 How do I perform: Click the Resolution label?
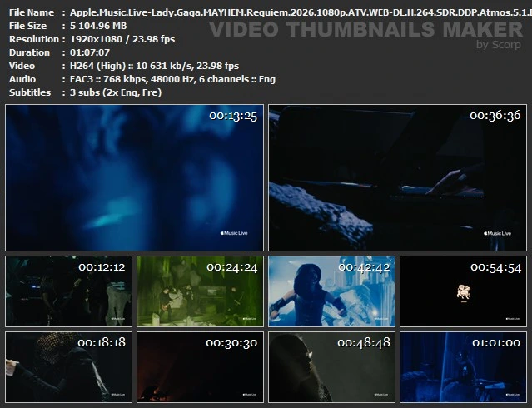tap(34, 39)
